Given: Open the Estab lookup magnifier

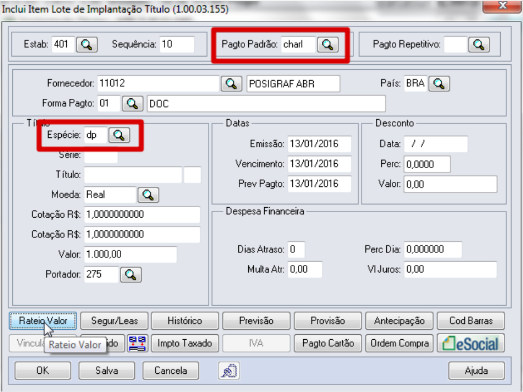Looking at the screenshot, I should tap(87, 45).
